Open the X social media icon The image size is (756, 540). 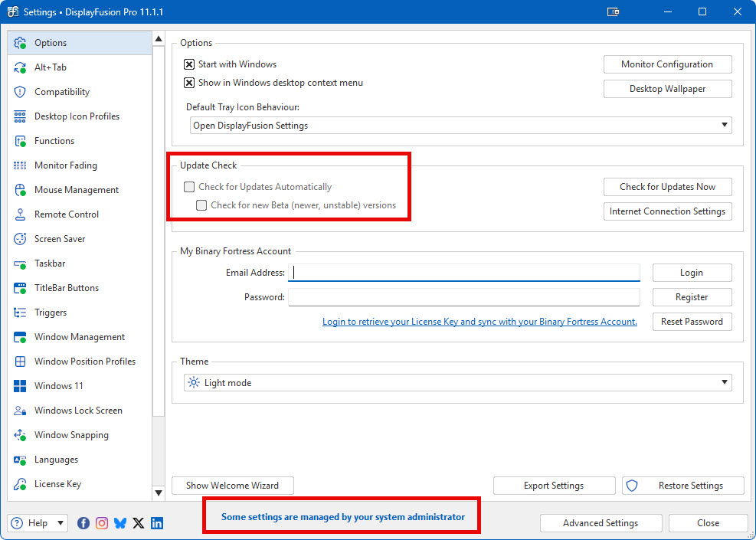click(139, 523)
